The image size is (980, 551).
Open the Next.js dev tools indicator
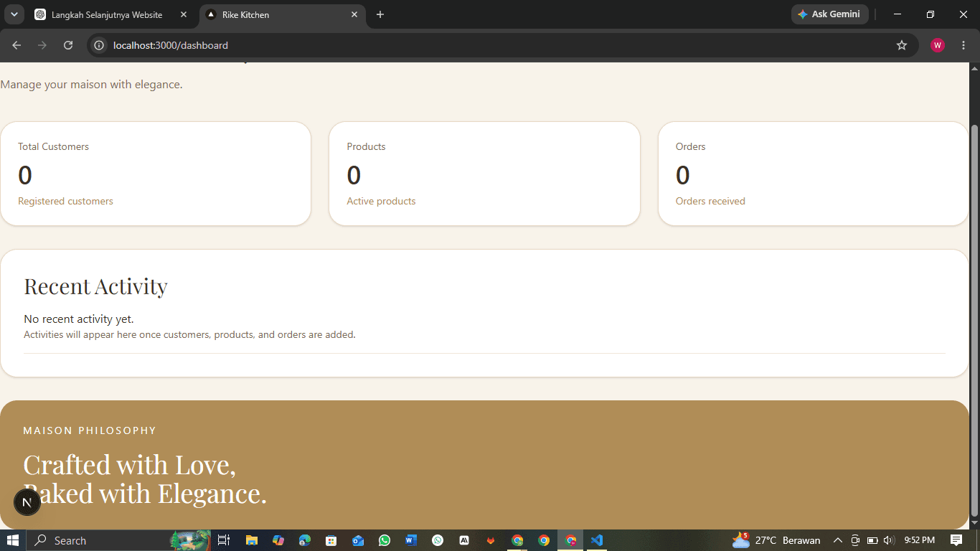pos(27,502)
